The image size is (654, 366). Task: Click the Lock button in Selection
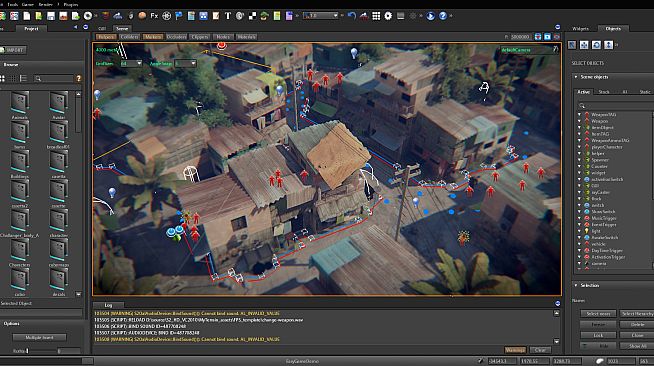tap(598, 335)
